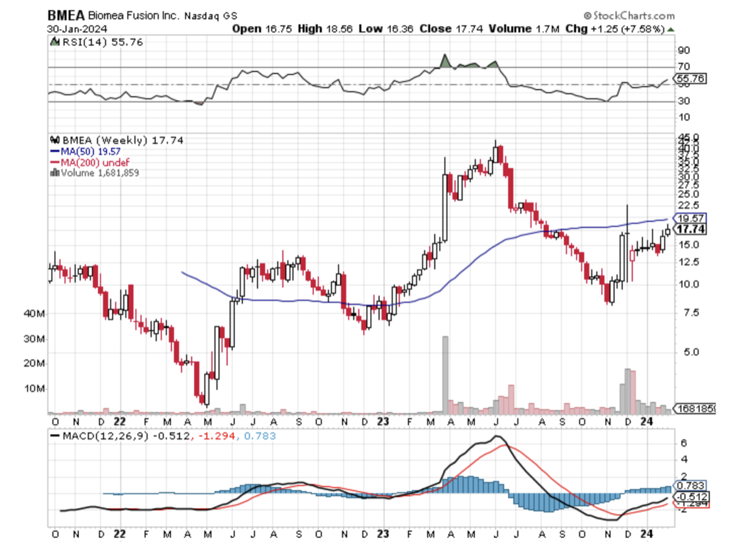756x551 pixels.
Task: Click the tallest gray volume bar
Action: [445, 374]
